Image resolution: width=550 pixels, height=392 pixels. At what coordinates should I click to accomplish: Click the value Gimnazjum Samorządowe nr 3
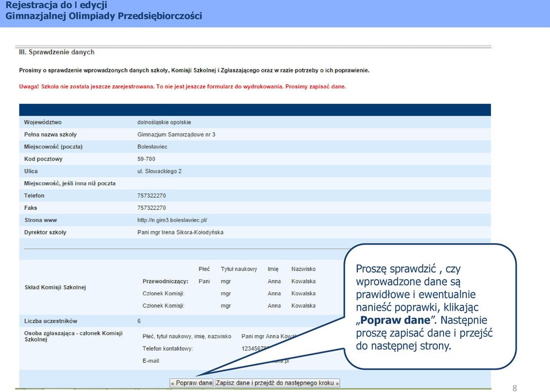point(176,135)
